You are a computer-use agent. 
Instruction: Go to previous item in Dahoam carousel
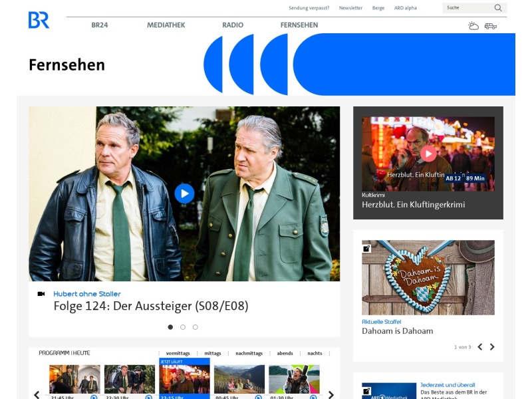pyautogui.click(x=479, y=346)
